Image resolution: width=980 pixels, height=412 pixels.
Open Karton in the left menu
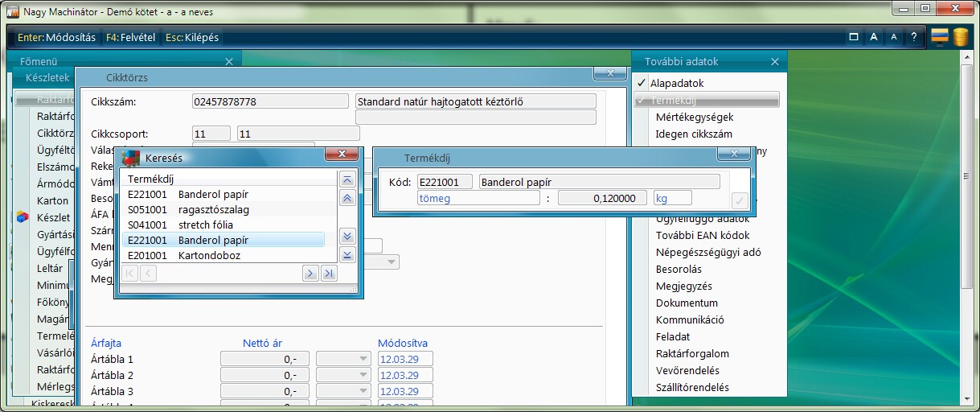point(52,200)
